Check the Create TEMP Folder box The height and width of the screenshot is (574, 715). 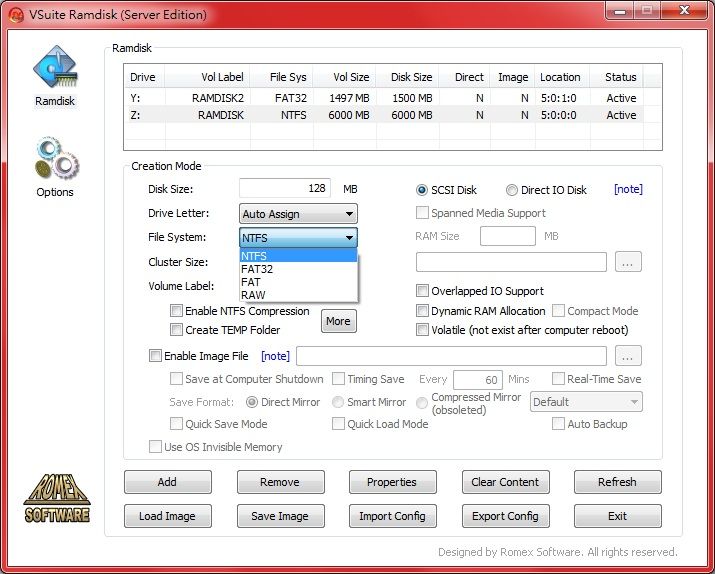(x=176, y=330)
